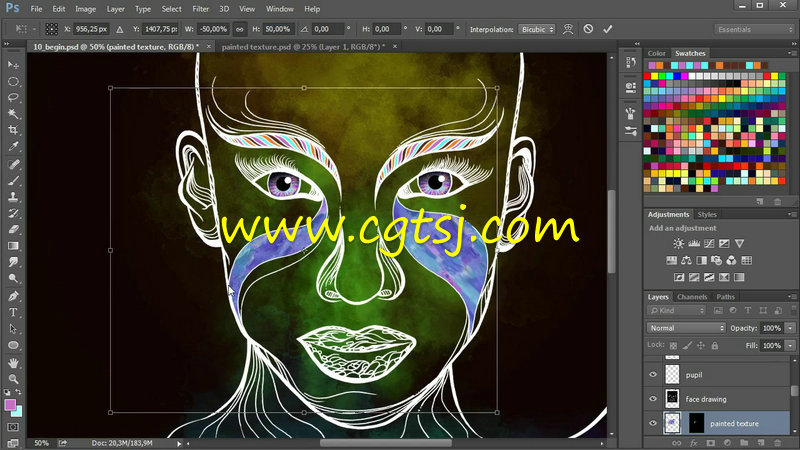Screen dimensions: 800x450
Task: Add a Vibrance adjustment
Action: click(739, 243)
